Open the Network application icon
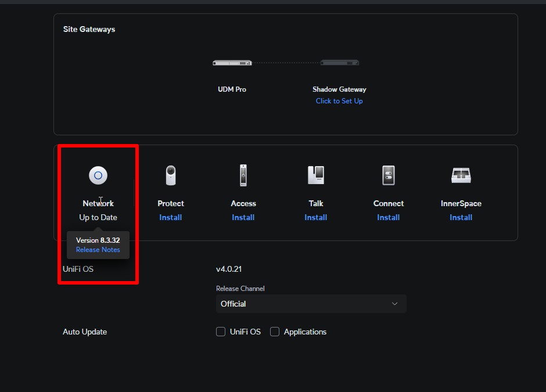The width and height of the screenshot is (546, 392). pos(98,175)
